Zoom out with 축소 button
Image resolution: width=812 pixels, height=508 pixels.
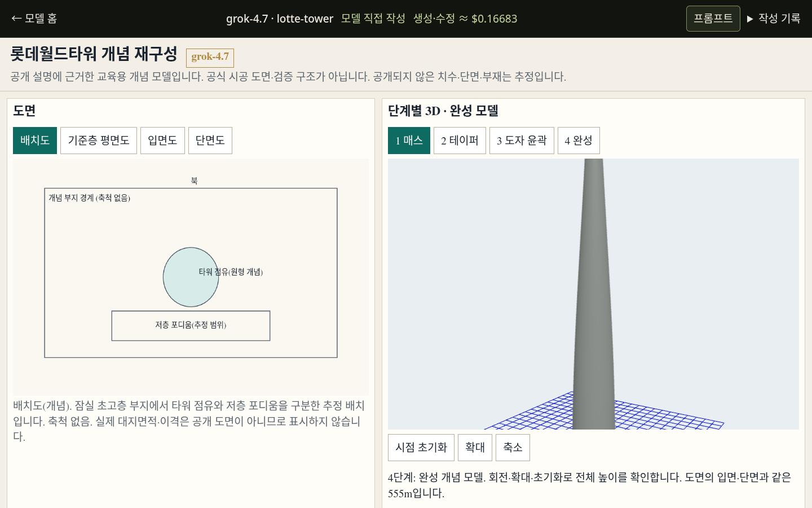[x=513, y=448]
